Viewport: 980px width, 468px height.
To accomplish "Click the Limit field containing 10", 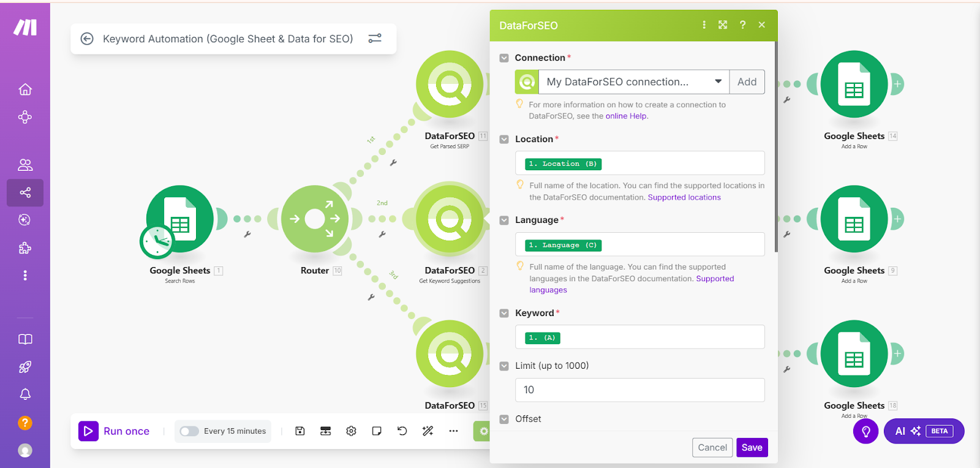I will point(640,390).
